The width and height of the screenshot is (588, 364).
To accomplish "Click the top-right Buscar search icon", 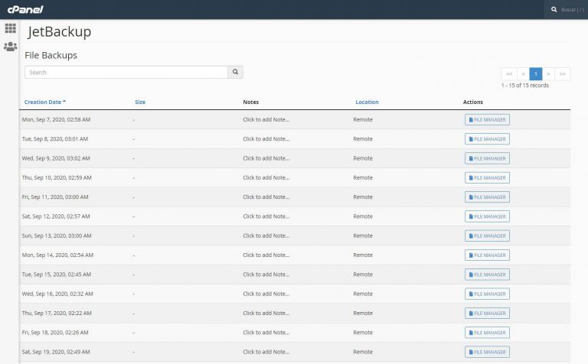I will [554, 10].
